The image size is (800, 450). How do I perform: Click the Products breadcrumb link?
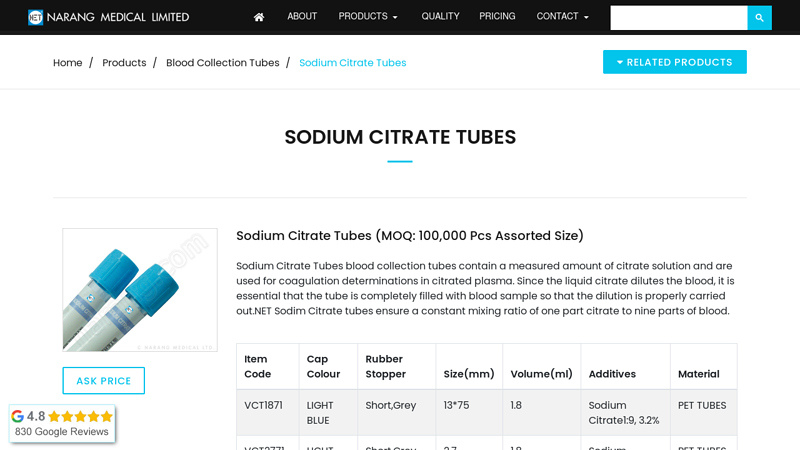pos(124,63)
